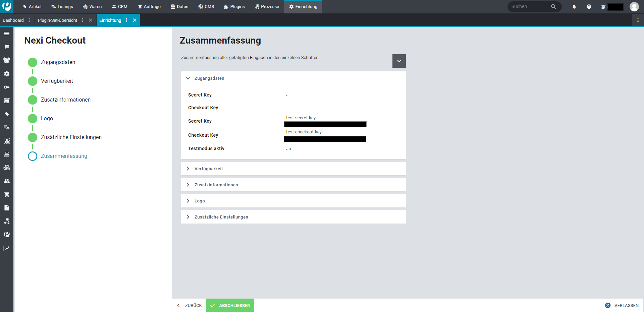Click the plenty logo icon in sidebar
Image resolution: width=644 pixels, height=312 pixels.
(7, 235)
